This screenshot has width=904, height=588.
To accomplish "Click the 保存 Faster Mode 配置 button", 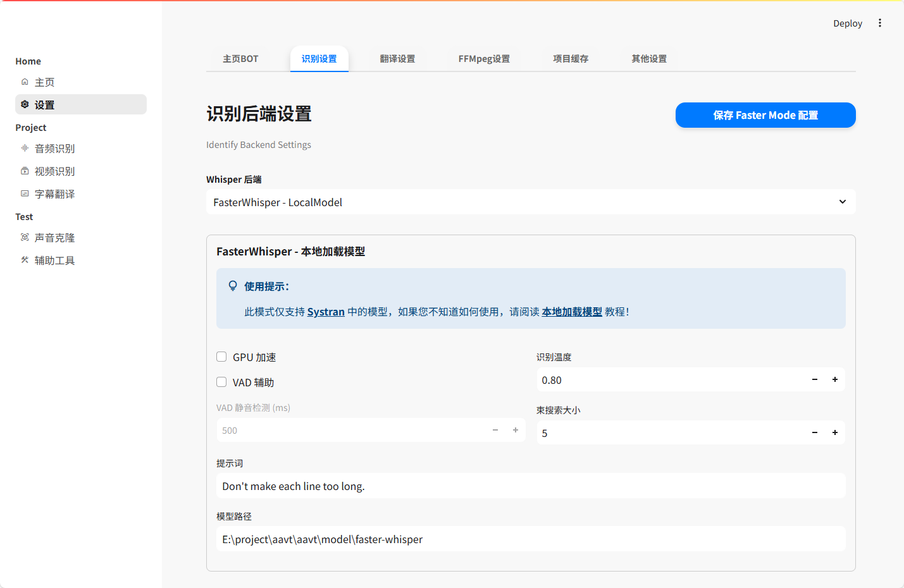I will click(765, 115).
